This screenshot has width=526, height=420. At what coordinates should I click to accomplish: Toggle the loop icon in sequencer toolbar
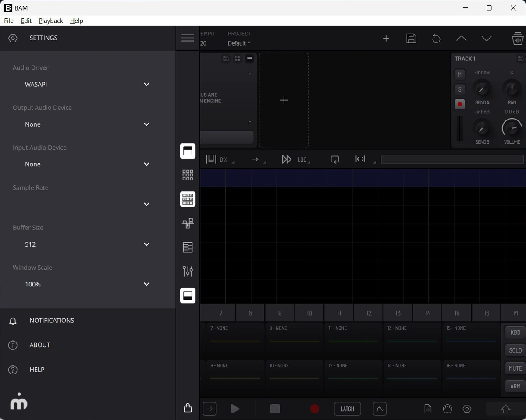[x=335, y=159]
